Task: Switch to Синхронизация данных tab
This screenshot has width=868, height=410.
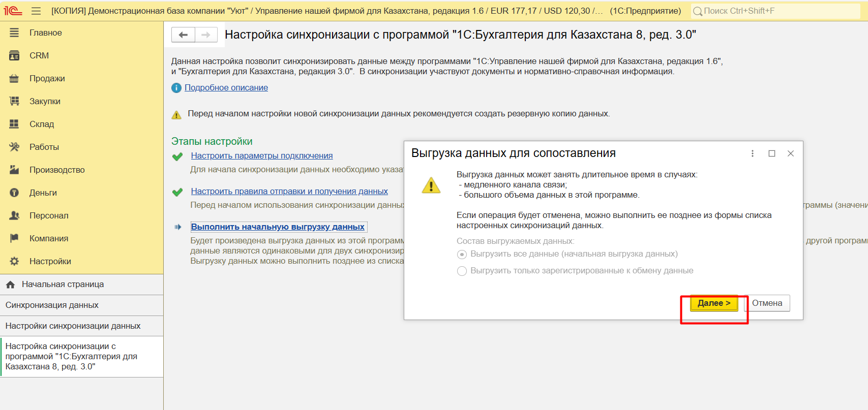Action: pos(52,305)
